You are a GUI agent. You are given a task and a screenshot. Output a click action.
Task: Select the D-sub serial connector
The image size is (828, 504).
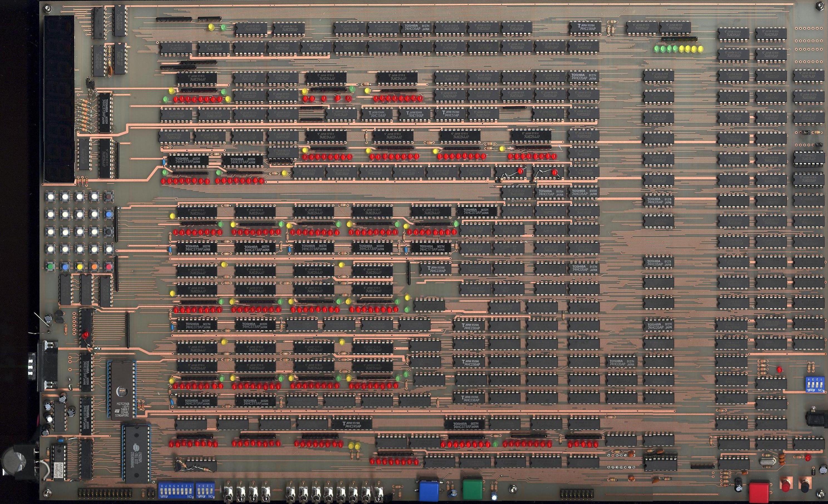pos(43,366)
